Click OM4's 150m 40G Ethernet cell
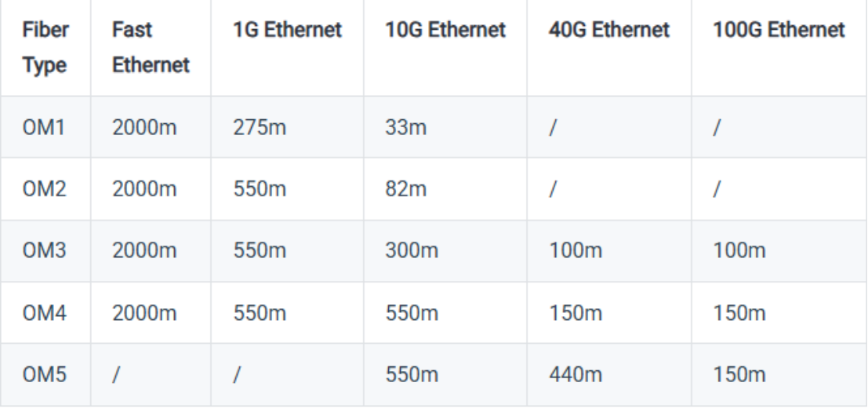 point(576,313)
